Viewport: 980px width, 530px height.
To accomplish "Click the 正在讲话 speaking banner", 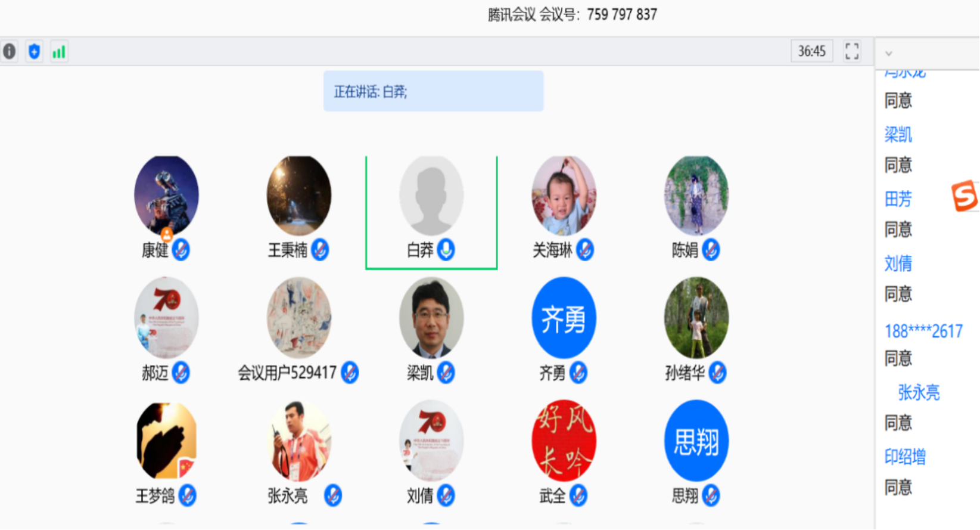I will [433, 91].
